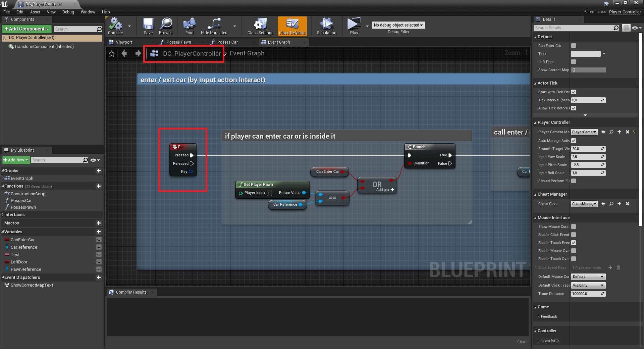Toggle the Left Door checkbox
The height and width of the screenshot is (349, 644).
click(574, 62)
